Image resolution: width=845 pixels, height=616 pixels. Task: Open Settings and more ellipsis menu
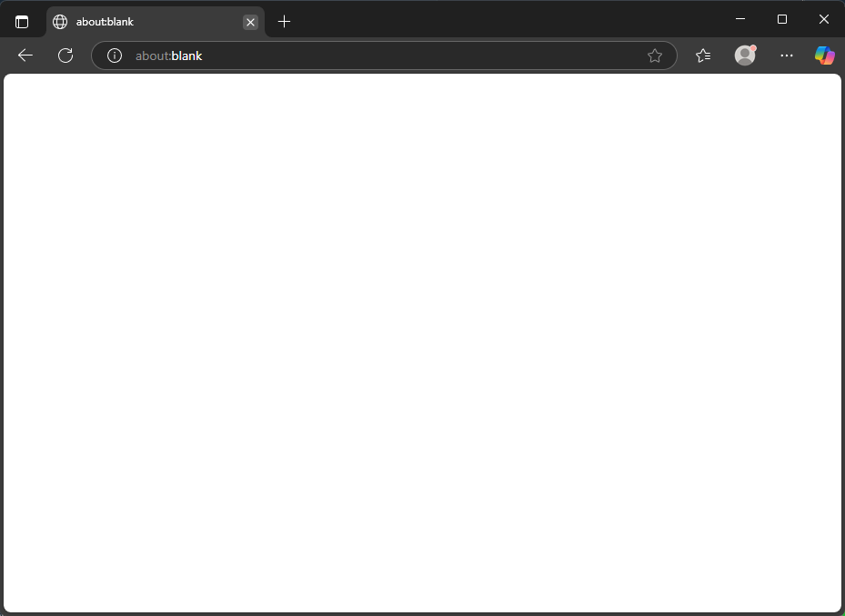786,56
